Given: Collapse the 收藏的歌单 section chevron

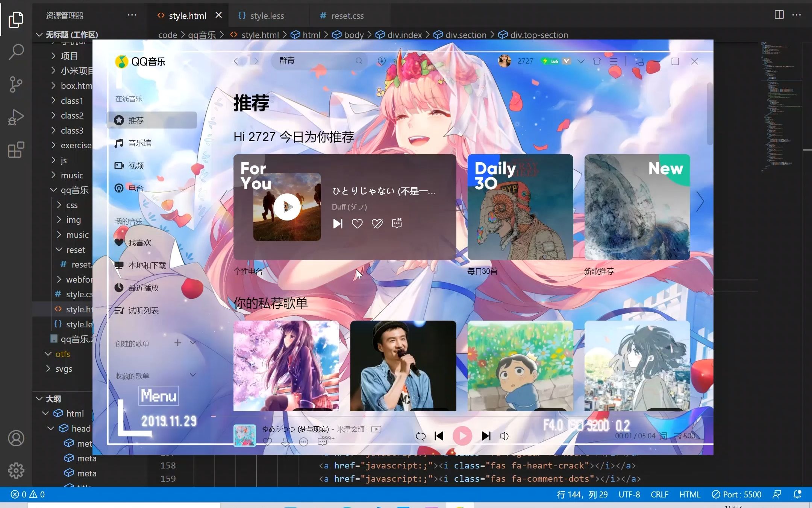Looking at the screenshot, I should [x=193, y=375].
